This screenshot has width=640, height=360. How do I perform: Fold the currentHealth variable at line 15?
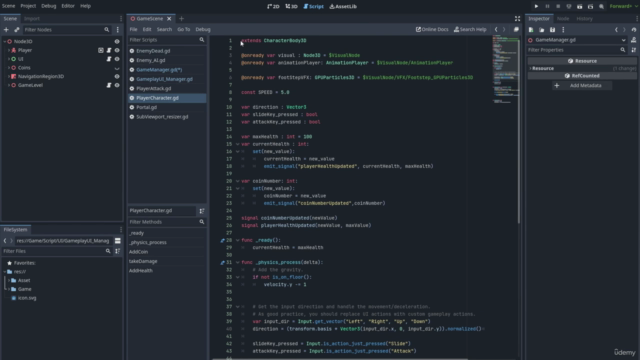coord(238,144)
